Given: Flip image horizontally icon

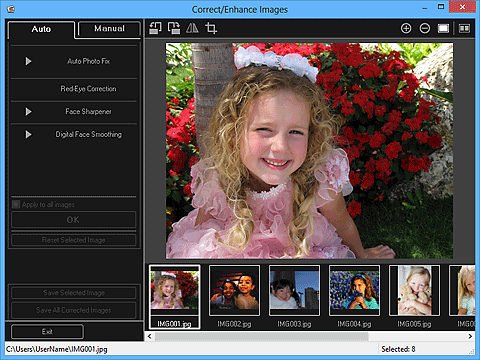Looking at the screenshot, I should 192,28.
